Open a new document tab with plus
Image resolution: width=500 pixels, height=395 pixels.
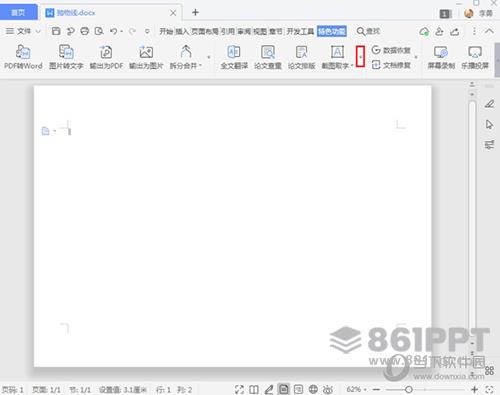point(195,13)
